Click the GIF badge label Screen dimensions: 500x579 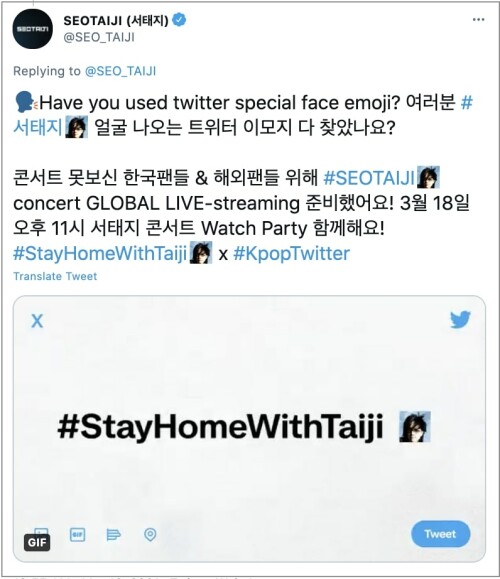[x=37, y=542]
